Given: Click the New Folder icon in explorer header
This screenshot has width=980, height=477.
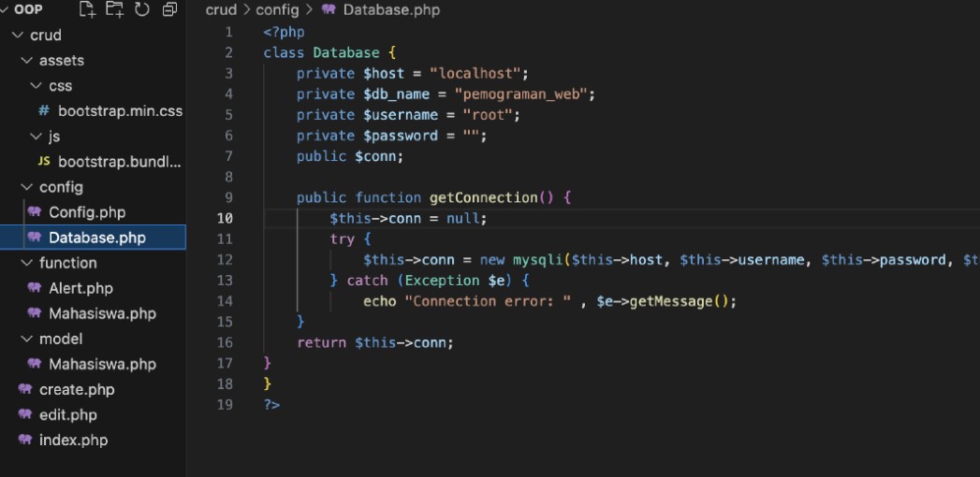Looking at the screenshot, I should pos(114,9).
